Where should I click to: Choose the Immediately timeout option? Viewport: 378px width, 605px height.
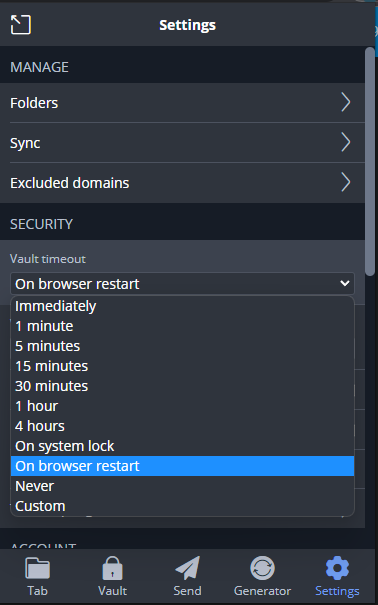(x=182, y=306)
